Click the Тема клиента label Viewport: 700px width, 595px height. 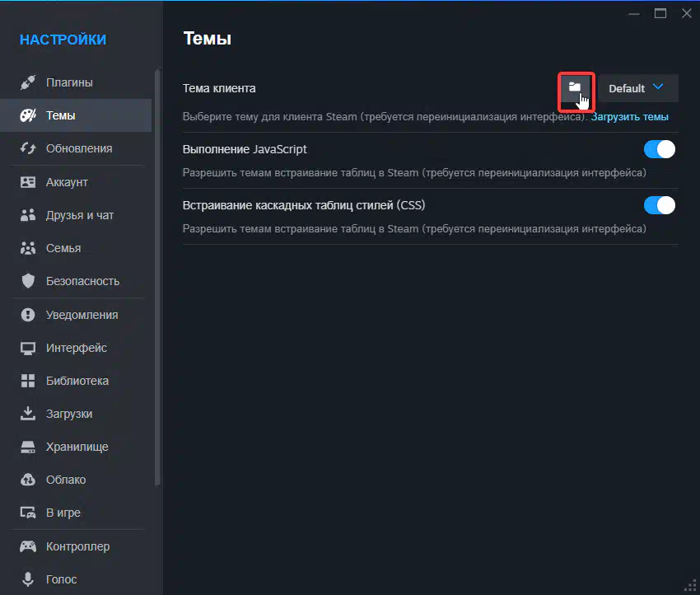(x=219, y=88)
